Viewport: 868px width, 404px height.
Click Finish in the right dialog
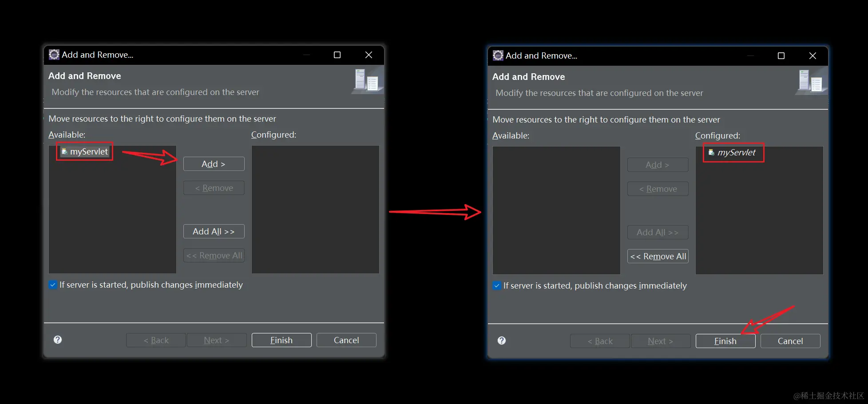[725, 341]
